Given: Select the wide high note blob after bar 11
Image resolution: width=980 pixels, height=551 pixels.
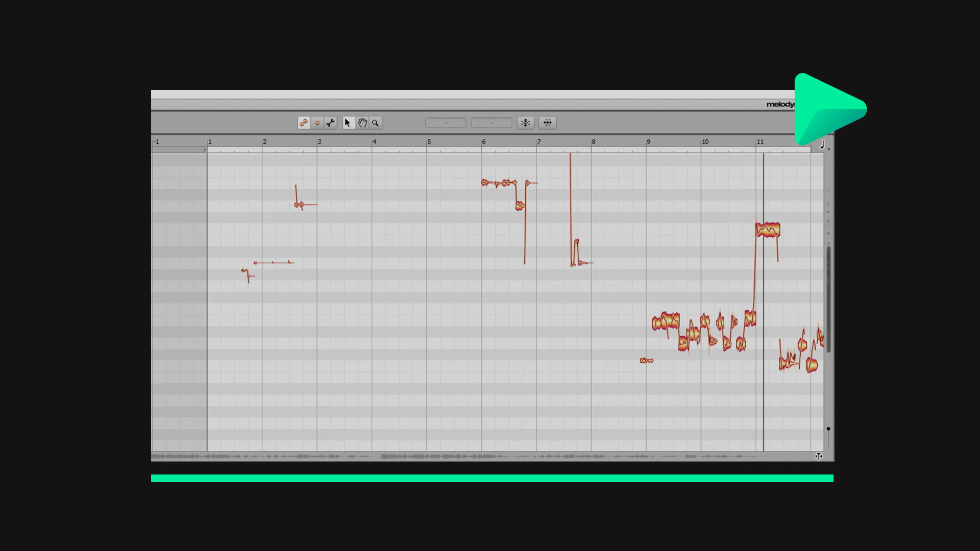Looking at the screenshot, I should pyautogui.click(x=768, y=230).
